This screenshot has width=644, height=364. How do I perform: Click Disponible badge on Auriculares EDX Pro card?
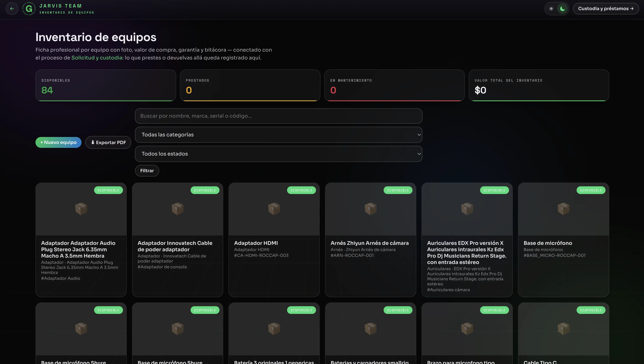[494, 190]
